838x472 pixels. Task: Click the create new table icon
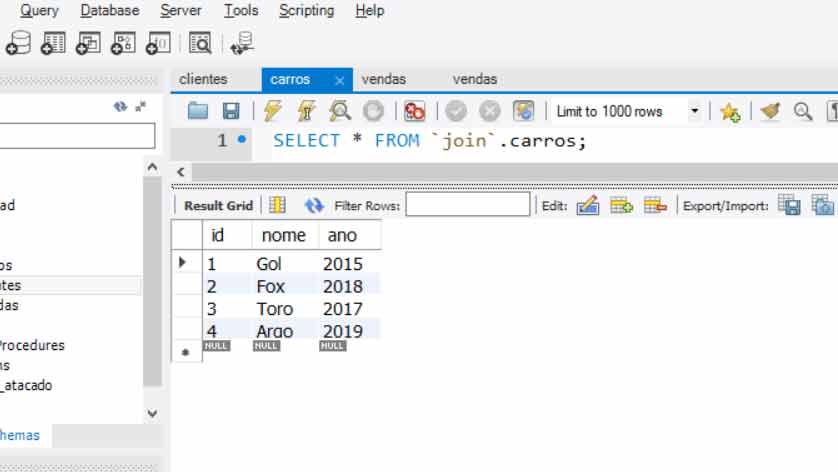(x=53, y=43)
